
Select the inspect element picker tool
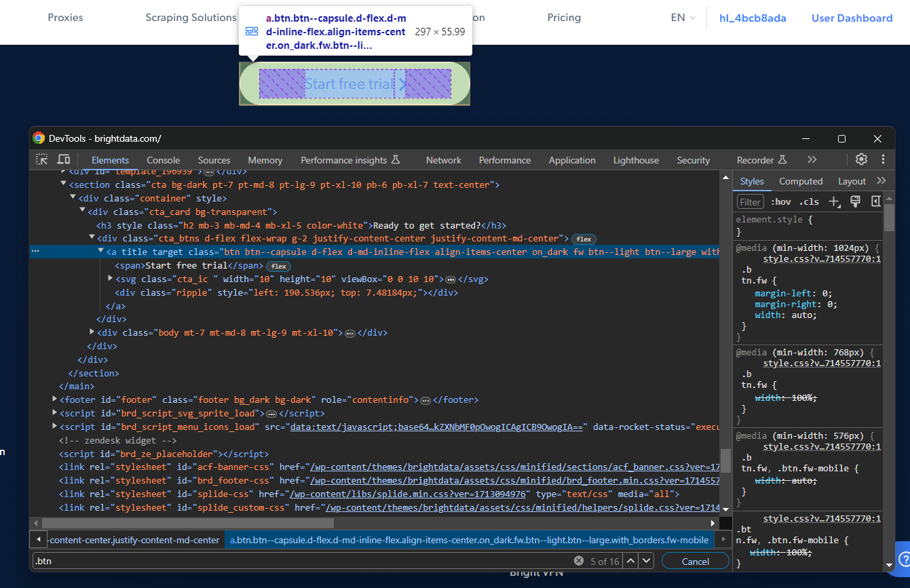pyautogui.click(x=41, y=159)
